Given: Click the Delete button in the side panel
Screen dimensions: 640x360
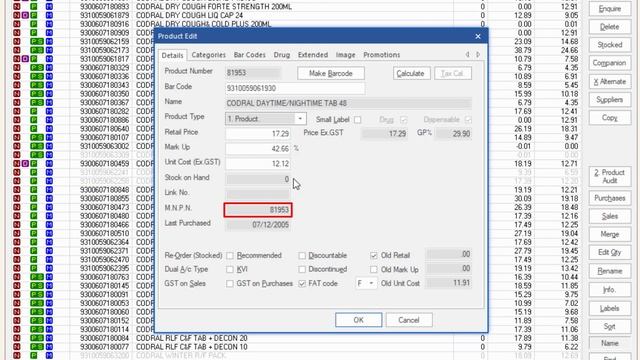Looking at the screenshot, I should [609, 27].
